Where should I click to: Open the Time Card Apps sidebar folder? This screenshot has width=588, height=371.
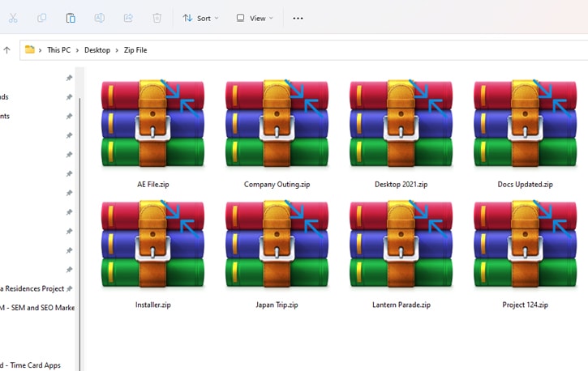(30, 365)
